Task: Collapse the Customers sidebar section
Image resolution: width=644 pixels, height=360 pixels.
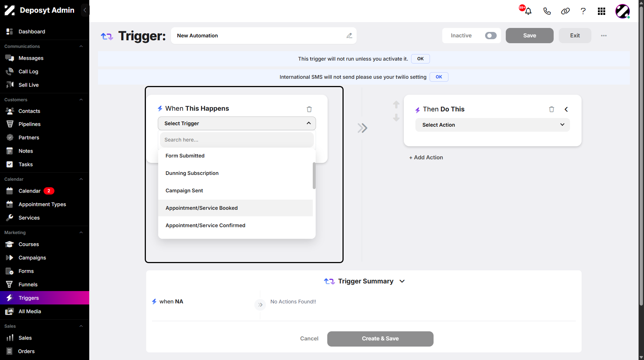Action: tap(81, 100)
